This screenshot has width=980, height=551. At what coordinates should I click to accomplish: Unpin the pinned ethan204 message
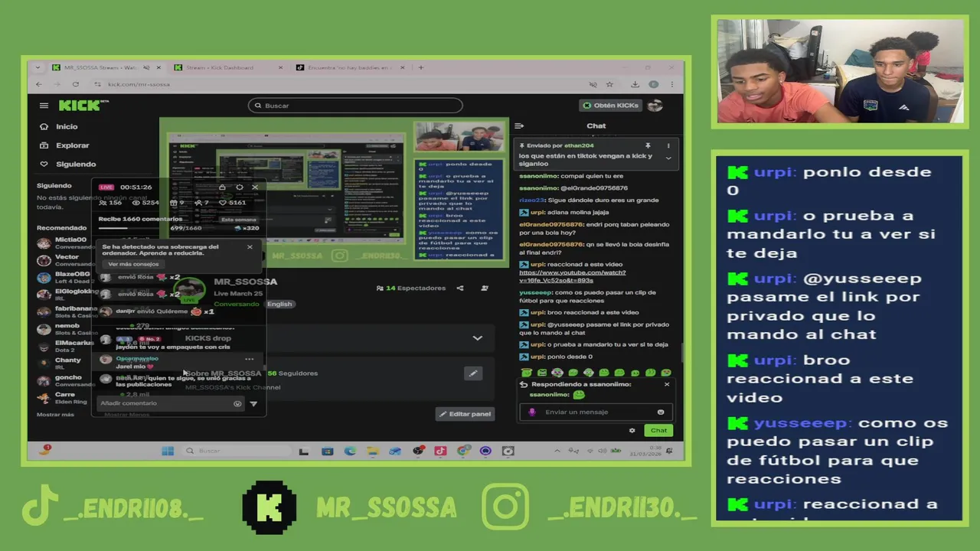pyautogui.click(x=648, y=145)
